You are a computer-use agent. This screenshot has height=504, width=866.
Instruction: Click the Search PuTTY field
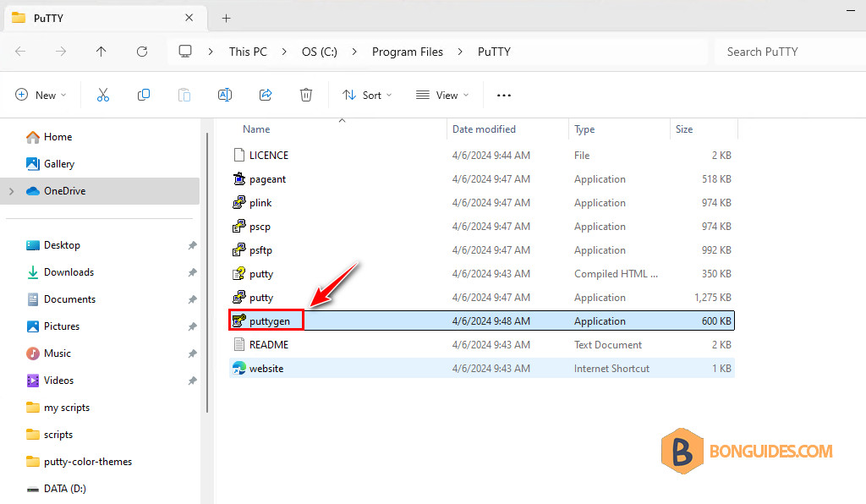(790, 52)
